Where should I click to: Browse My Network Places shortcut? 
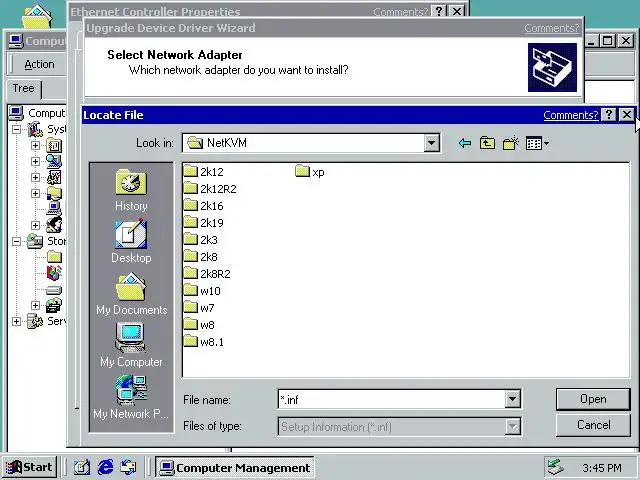pyautogui.click(x=131, y=397)
